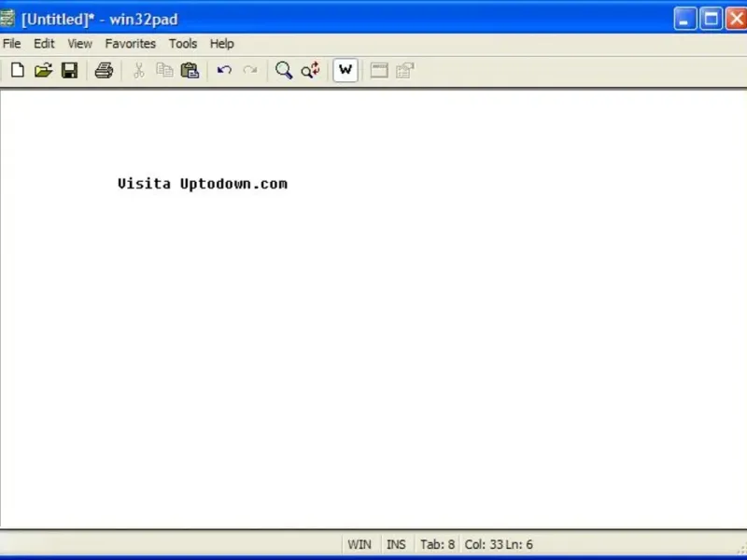The height and width of the screenshot is (560, 747).
Task: Print the document via printer icon
Action: coord(104,71)
